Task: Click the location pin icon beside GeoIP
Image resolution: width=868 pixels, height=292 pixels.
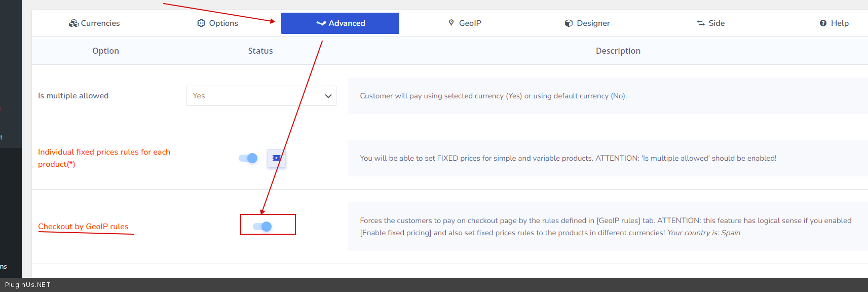Action: 451,23
